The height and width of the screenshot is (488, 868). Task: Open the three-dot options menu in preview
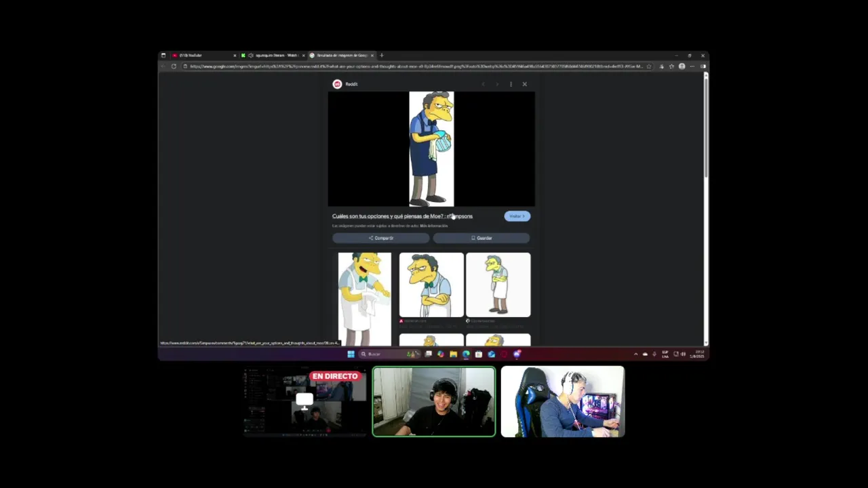511,84
